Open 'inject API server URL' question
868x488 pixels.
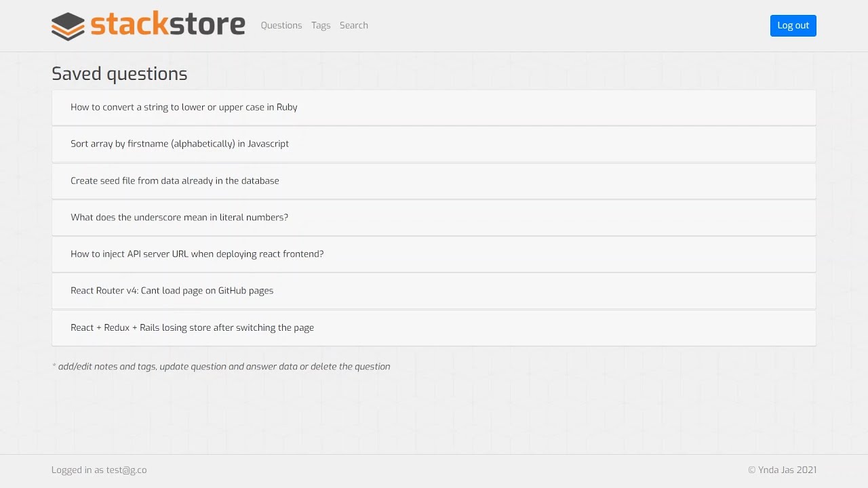[434, 254]
